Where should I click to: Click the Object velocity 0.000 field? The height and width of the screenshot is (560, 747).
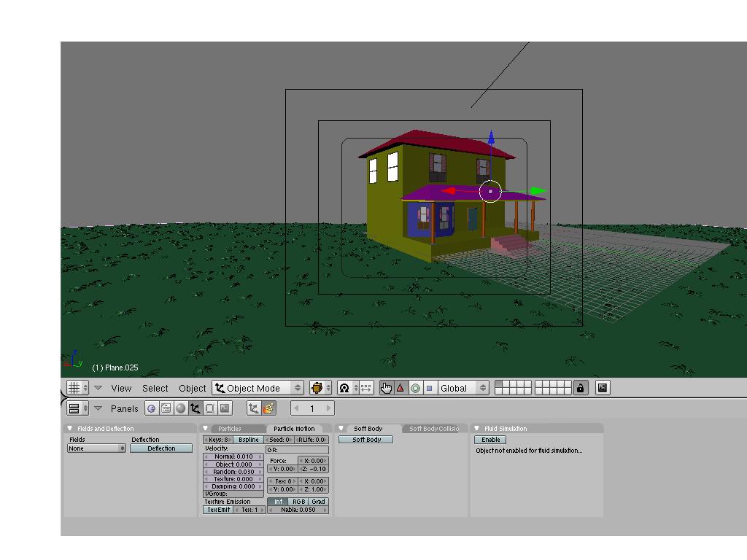pyautogui.click(x=233, y=464)
